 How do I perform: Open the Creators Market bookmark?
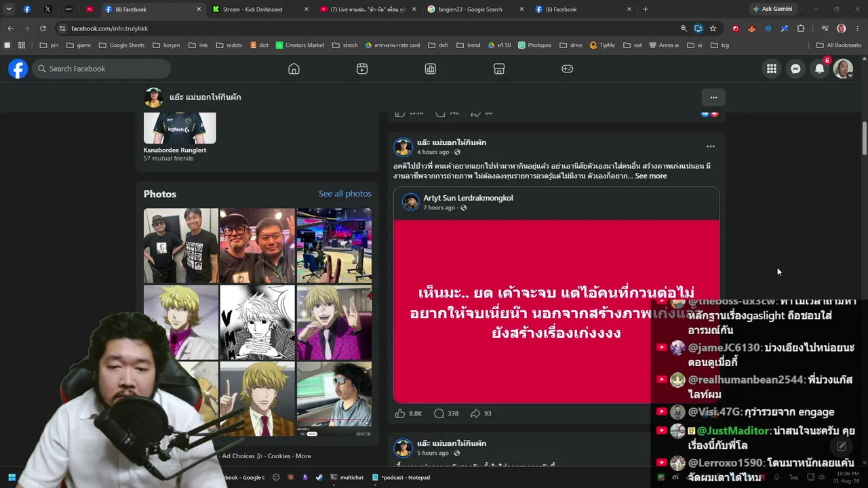pos(299,45)
